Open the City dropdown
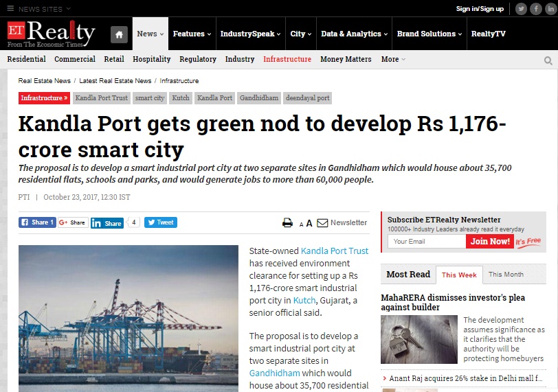This screenshot has height=392, width=558. pyautogui.click(x=301, y=34)
